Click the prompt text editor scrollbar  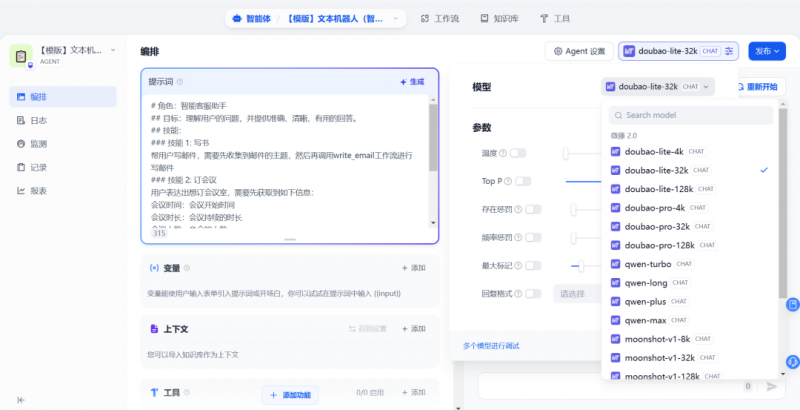pyautogui.click(x=433, y=138)
